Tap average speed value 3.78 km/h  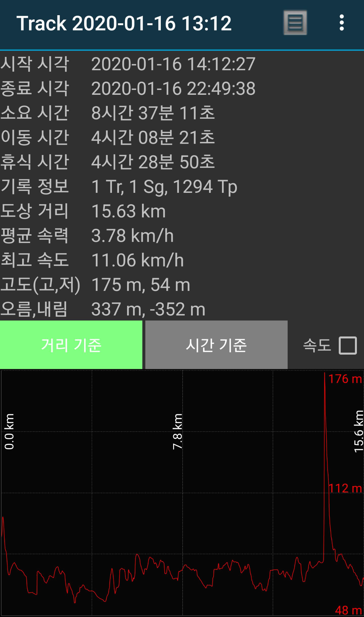coord(133,236)
